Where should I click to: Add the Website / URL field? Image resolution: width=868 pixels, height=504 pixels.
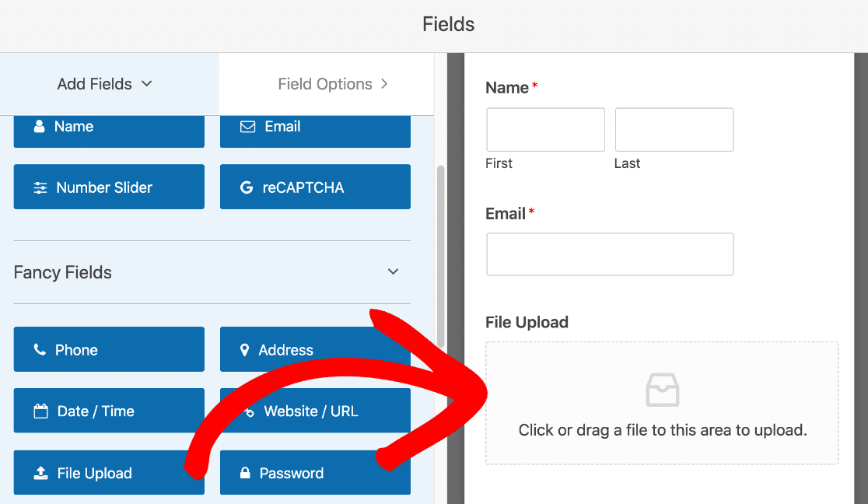(x=315, y=411)
